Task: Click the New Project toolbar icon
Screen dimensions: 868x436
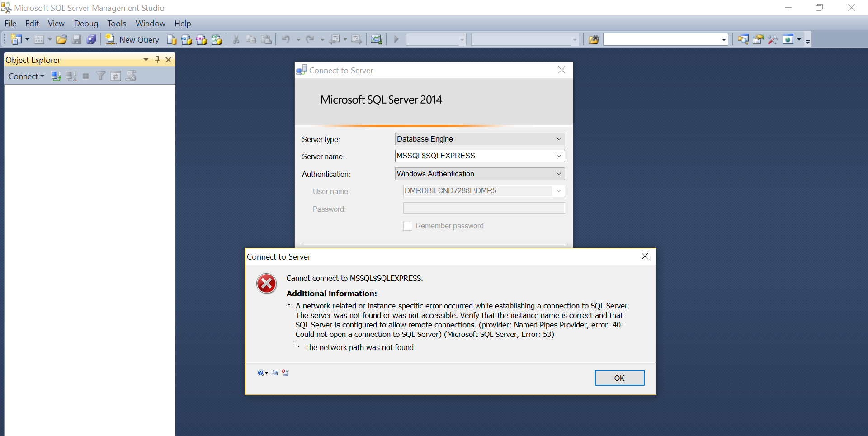Action: pos(16,40)
